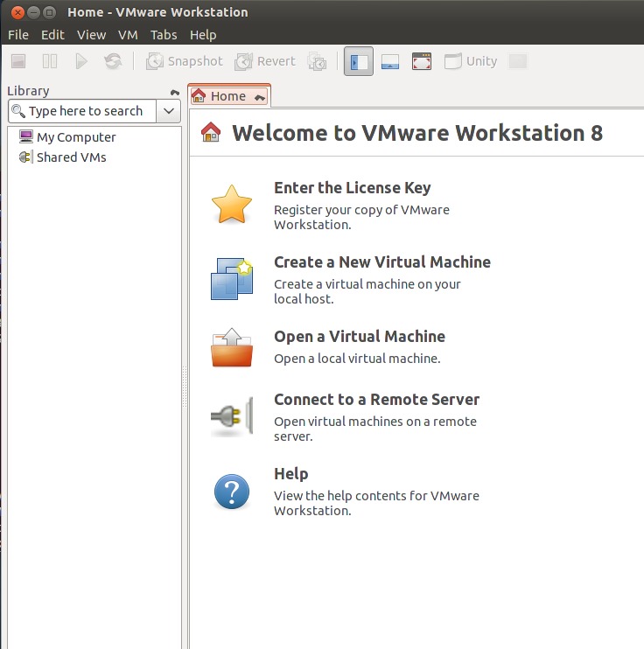
Task: Toggle the thumbnail bar view button
Action: 390,61
